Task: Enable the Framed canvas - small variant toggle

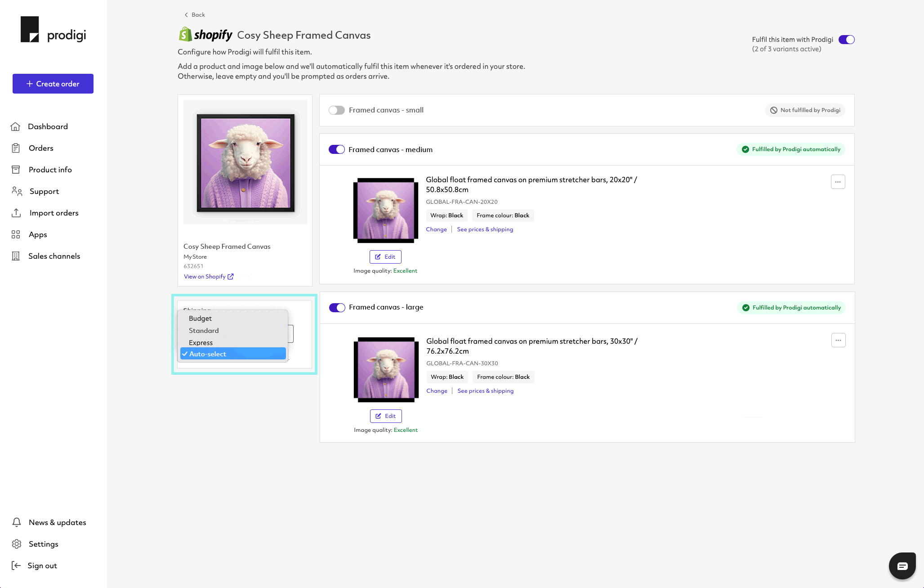Action: click(337, 110)
